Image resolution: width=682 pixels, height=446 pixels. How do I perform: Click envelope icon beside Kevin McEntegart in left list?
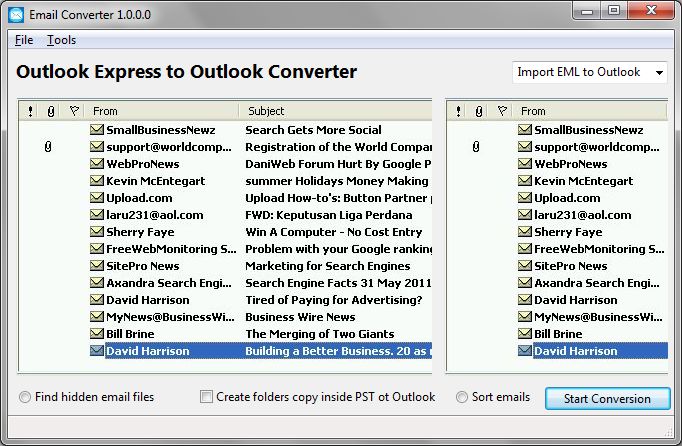click(97, 181)
